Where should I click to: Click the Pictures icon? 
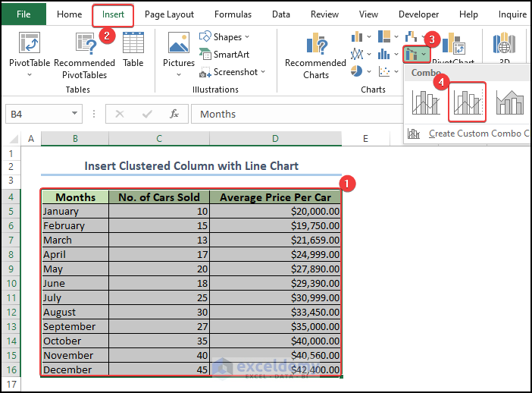[179, 46]
